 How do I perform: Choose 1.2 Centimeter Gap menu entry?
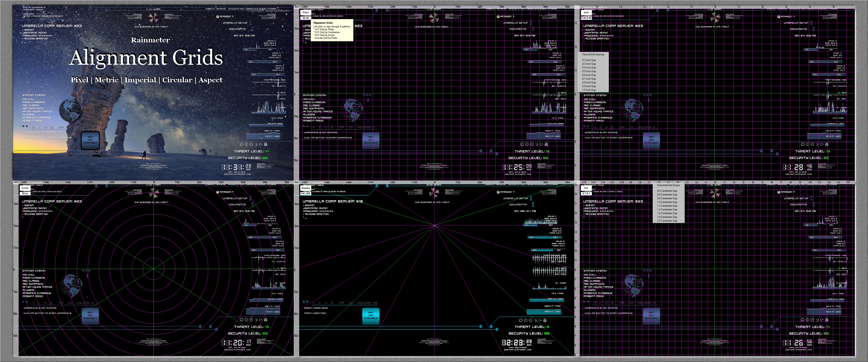click(667, 206)
